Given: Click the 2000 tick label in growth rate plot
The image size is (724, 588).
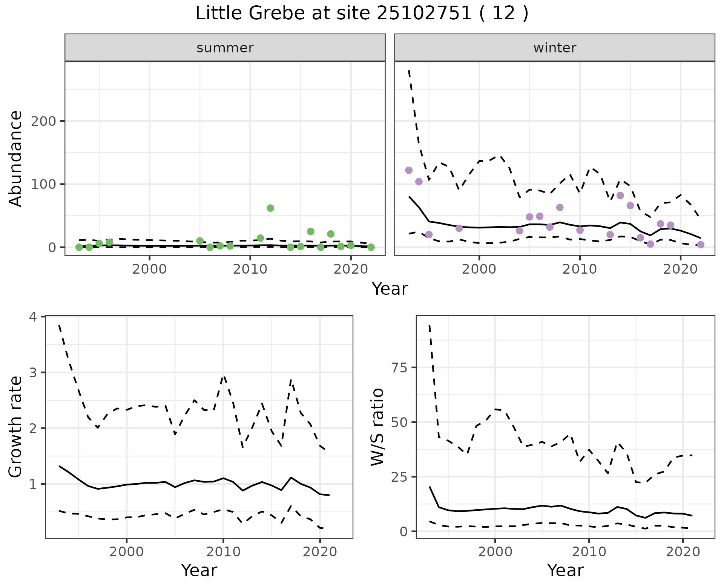Looking at the screenshot, I should 127,552.
